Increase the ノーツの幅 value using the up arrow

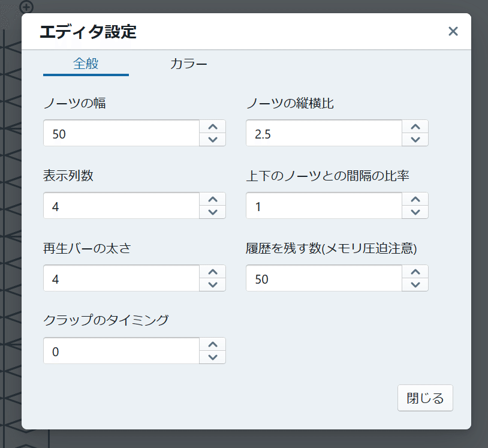pos(212,127)
